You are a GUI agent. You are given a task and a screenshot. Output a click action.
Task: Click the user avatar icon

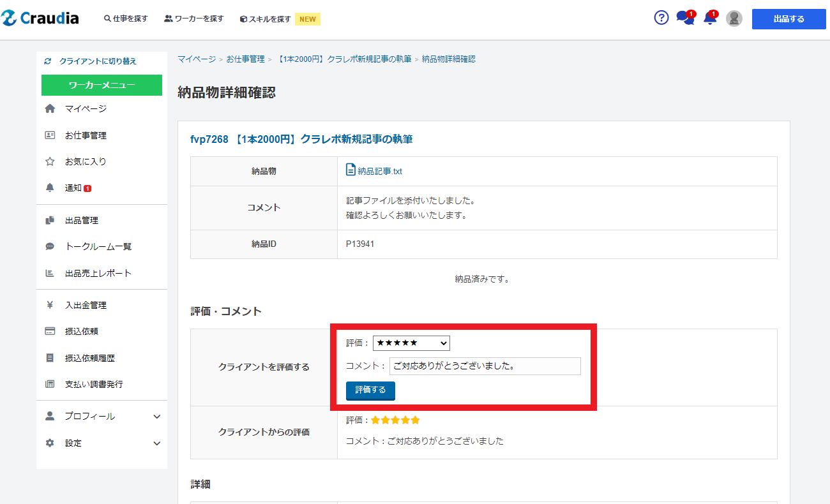[734, 19]
